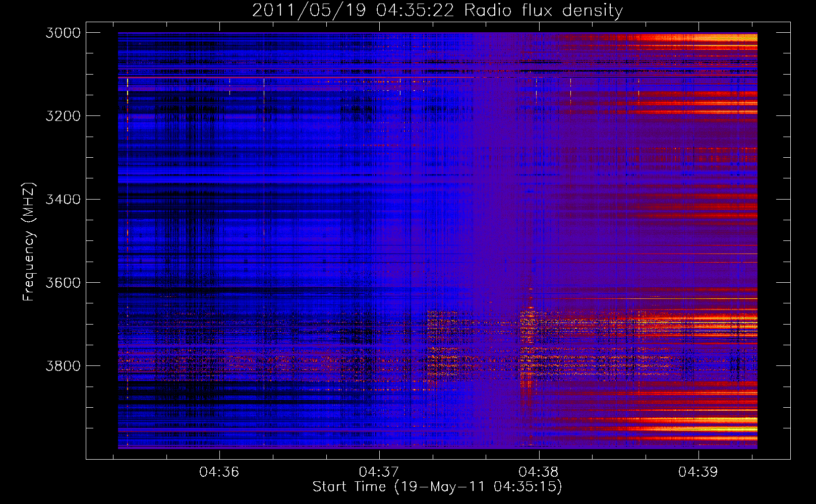The height and width of the screenshot is (504, 816).
Task: Click the 04:36 time axis label
Action: coord(219,472)
